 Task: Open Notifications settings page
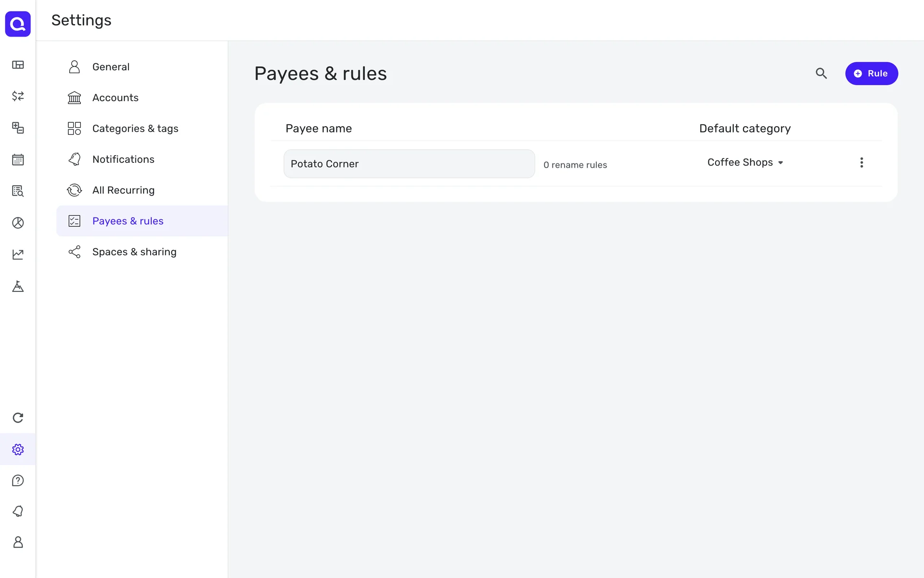(123, 159)
